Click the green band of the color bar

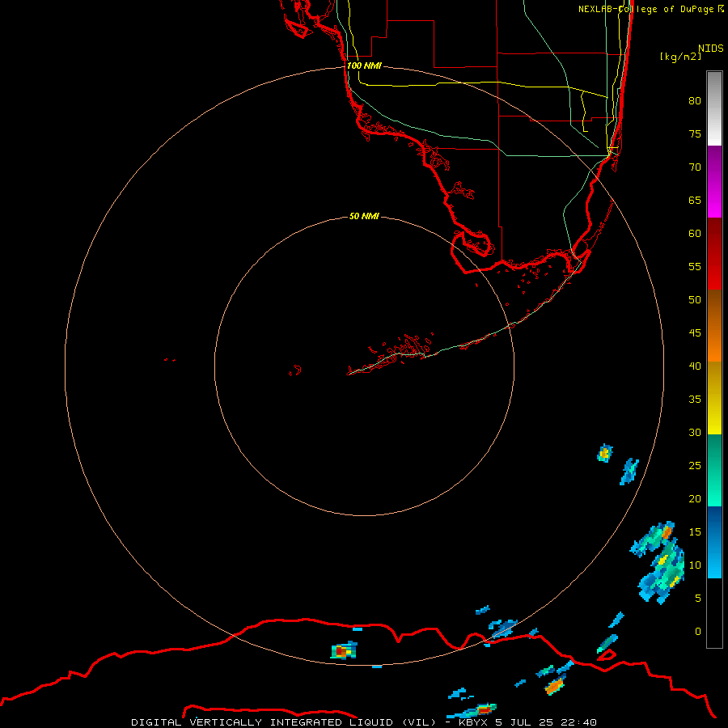tap(714, 470)
